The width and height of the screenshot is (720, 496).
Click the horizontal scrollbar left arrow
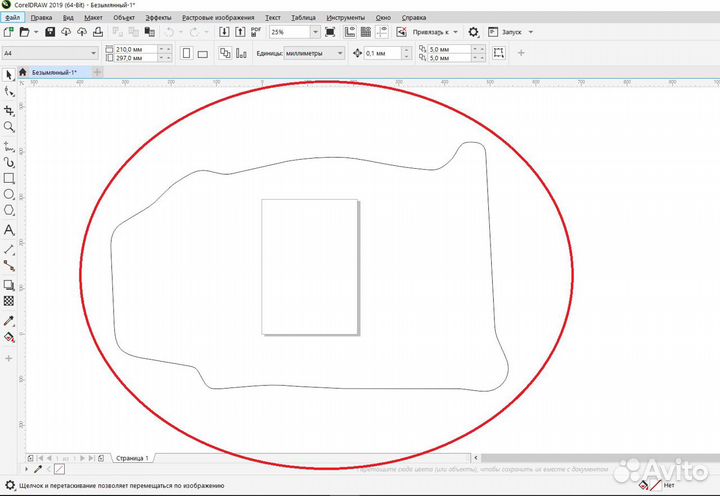[x=476, y=457]
